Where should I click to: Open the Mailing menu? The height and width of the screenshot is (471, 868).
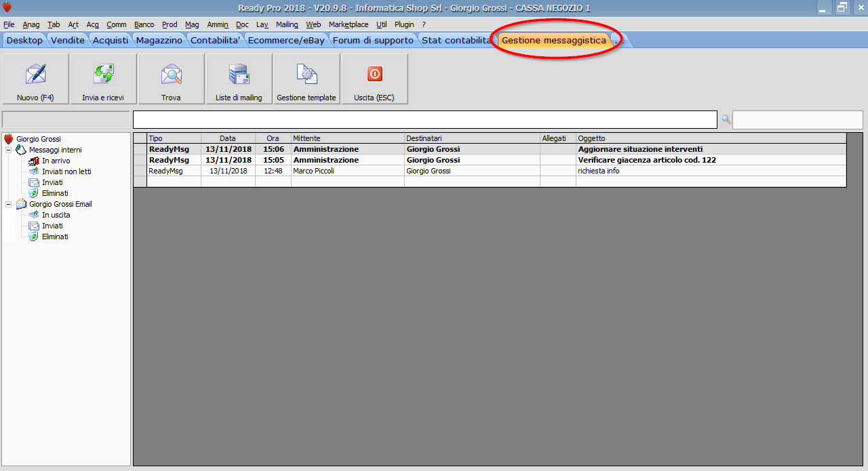[x=287, y=24]
